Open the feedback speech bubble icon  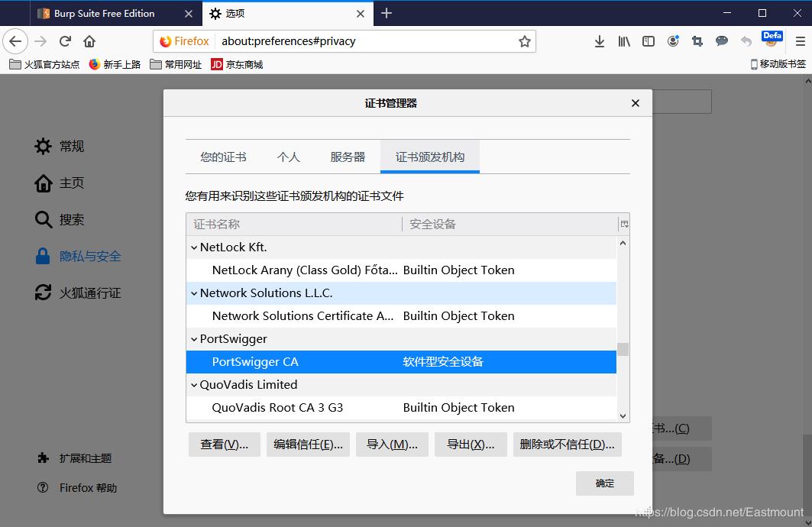pyautogui.click(x=722, y=41)
